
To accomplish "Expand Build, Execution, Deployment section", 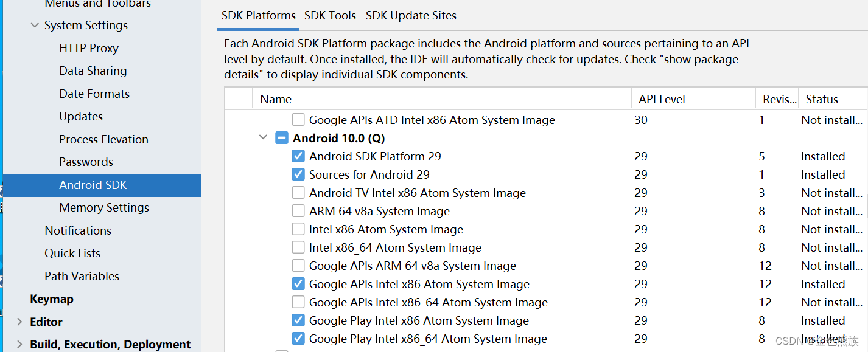I will [19, 345].
